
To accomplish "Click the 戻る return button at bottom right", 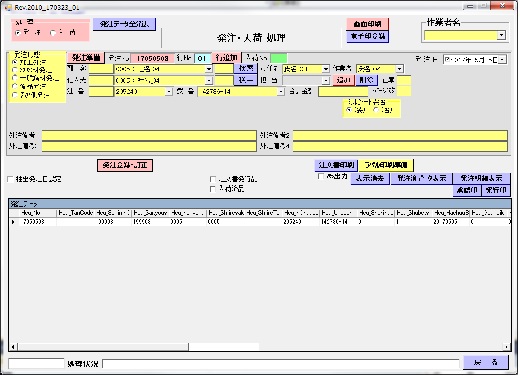I will tap(486, 362).
